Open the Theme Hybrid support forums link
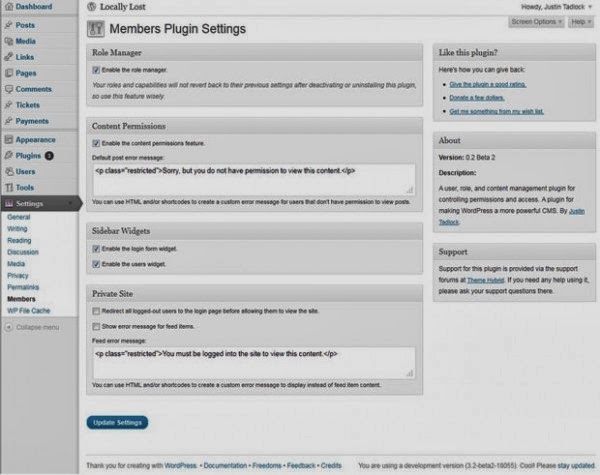Image resolution: width=600 pixels, height=475 pixels. [486, 280]
